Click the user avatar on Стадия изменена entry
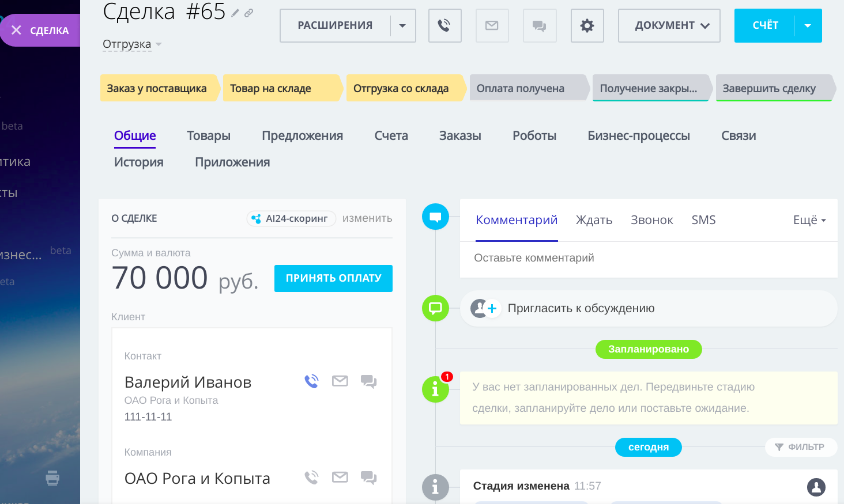This screenshot has width=844, height=504. pyautogui.click(x=816, y=487)
